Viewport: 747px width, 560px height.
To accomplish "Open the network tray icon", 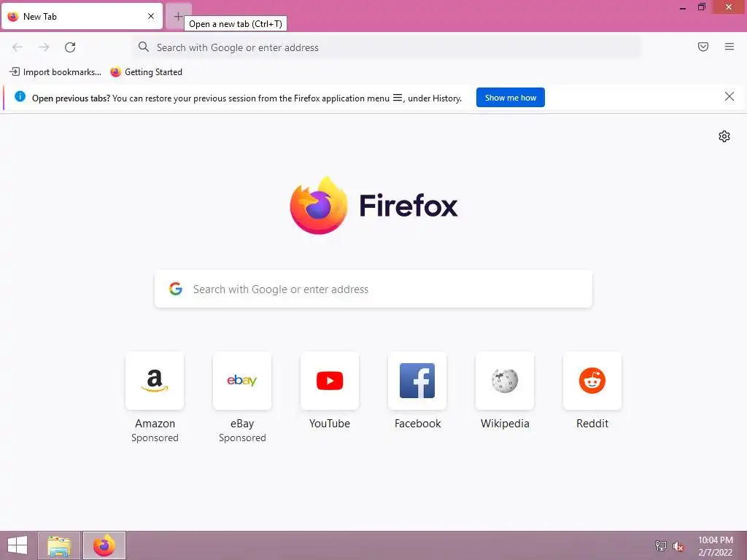I will coord(660,545).
